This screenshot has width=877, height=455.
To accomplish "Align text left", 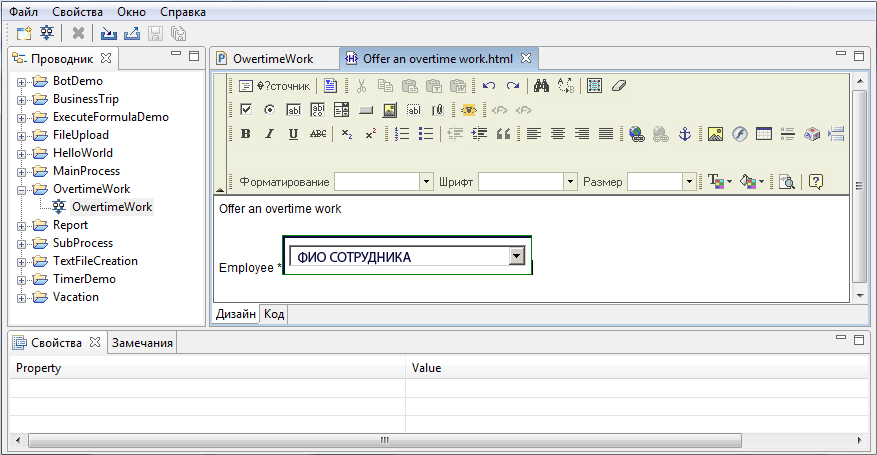I will [x=534, y=134].
